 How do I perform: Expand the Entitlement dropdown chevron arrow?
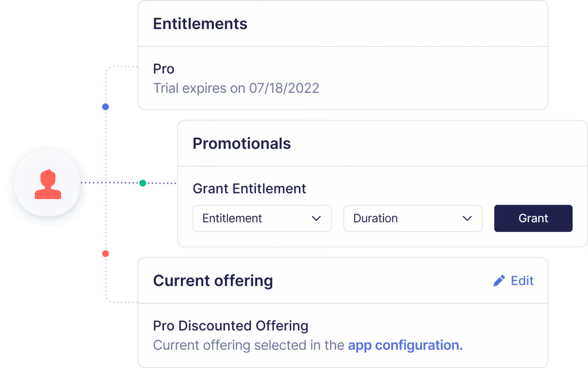[x=316, y=219]
